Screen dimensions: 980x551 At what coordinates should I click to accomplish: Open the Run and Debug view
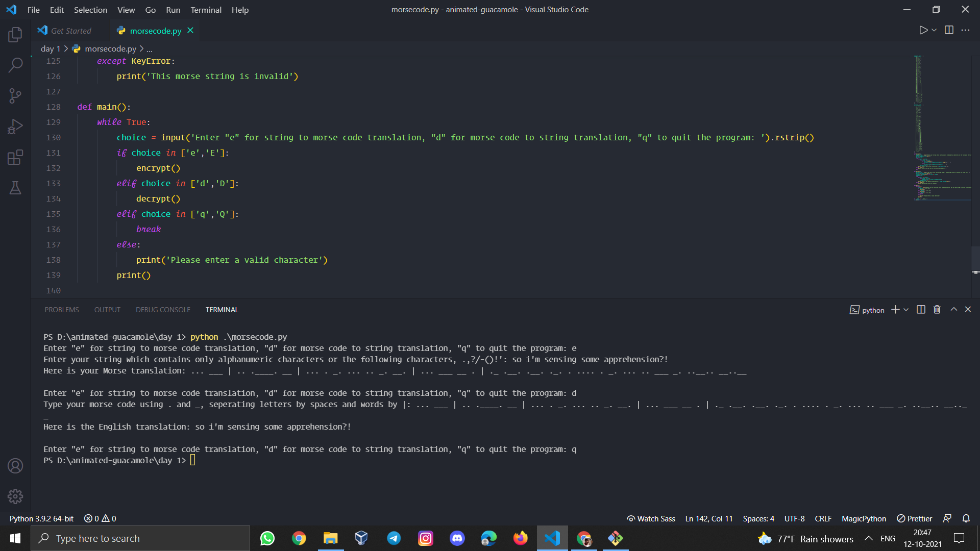click(15, 126)
